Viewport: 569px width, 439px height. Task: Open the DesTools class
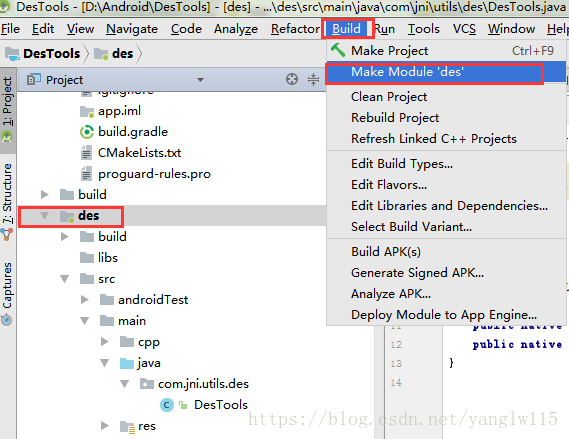221,405
